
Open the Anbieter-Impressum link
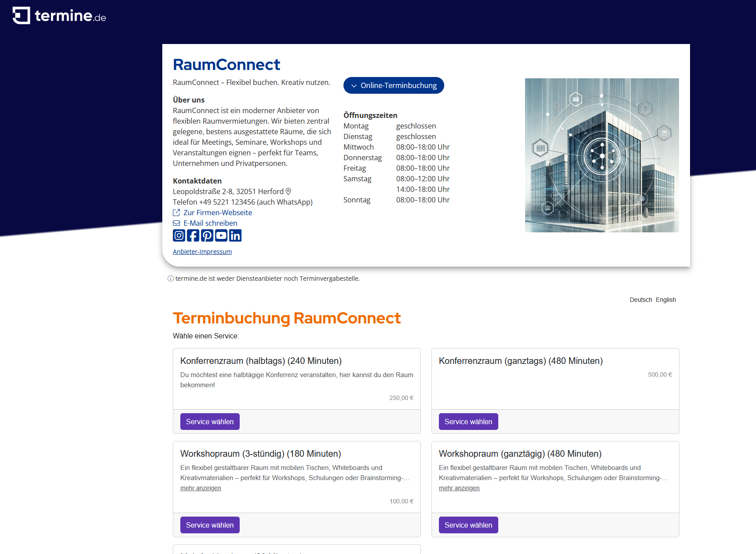pos(202,252)
